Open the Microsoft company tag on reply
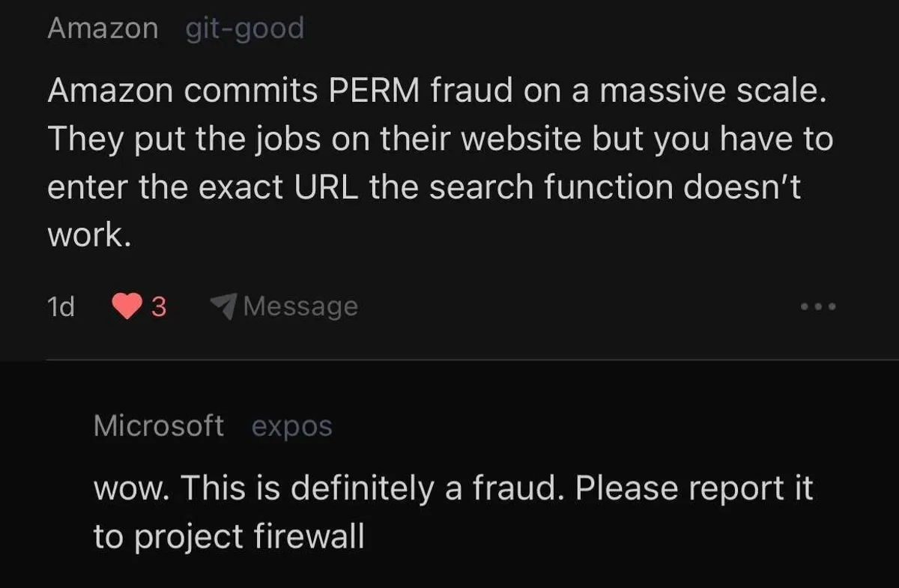Image resolution: width=899 pixels, height=588 pixels. [x=158, y=425]
